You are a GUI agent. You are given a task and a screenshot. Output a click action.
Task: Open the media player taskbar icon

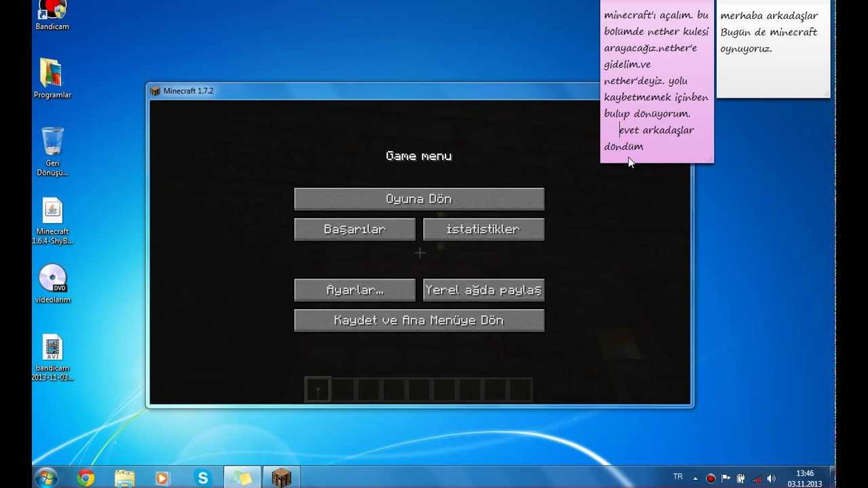(x=162, y=478)
